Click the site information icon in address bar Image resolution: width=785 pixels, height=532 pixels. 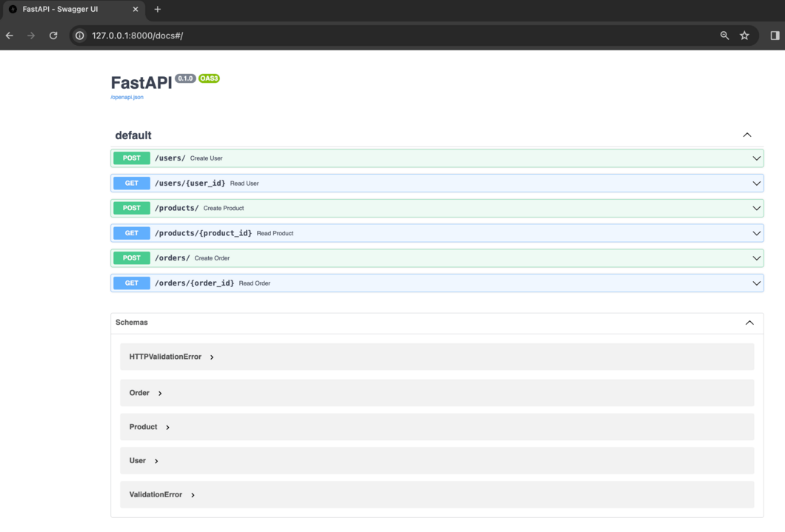(79, 36)
